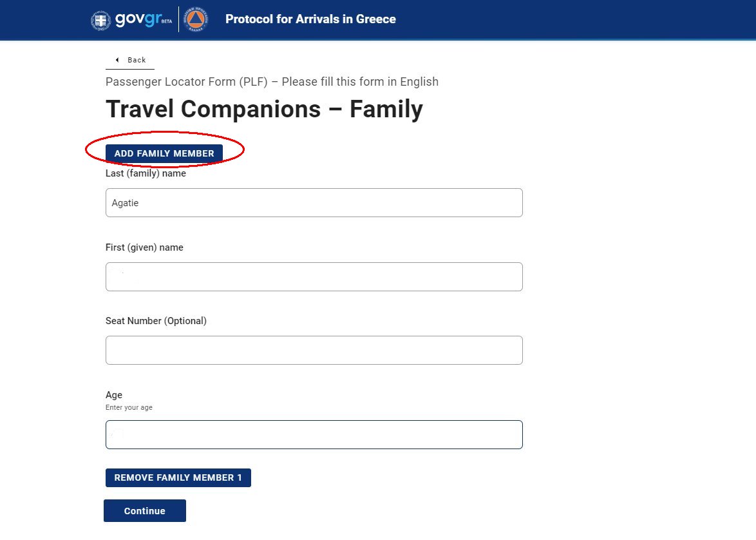Click the Back arrow icon
The width and height of the screenshot is (756, 540).
pyautogui.click(x=117, y=60)
